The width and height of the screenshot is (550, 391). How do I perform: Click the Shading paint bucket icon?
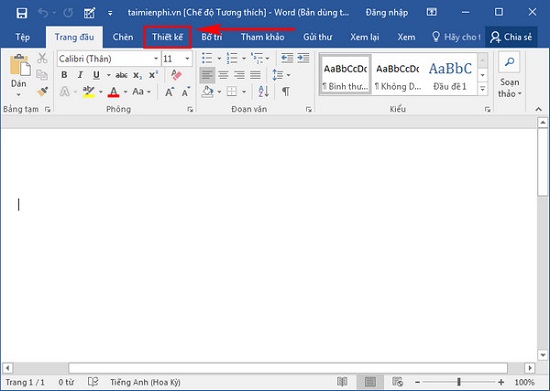click(x=208, y=92)
